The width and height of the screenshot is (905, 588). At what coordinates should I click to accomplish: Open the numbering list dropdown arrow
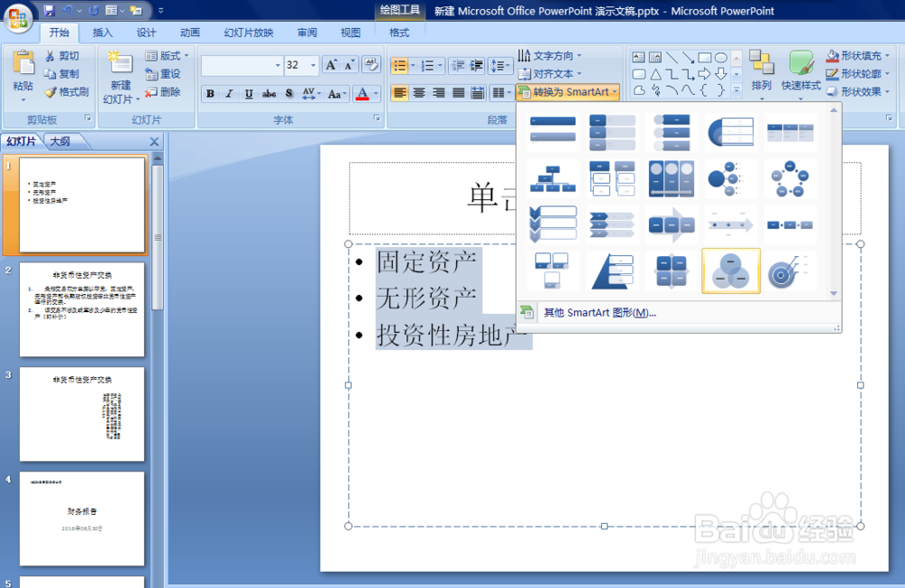pyautogui.click(x=441, y=65)
